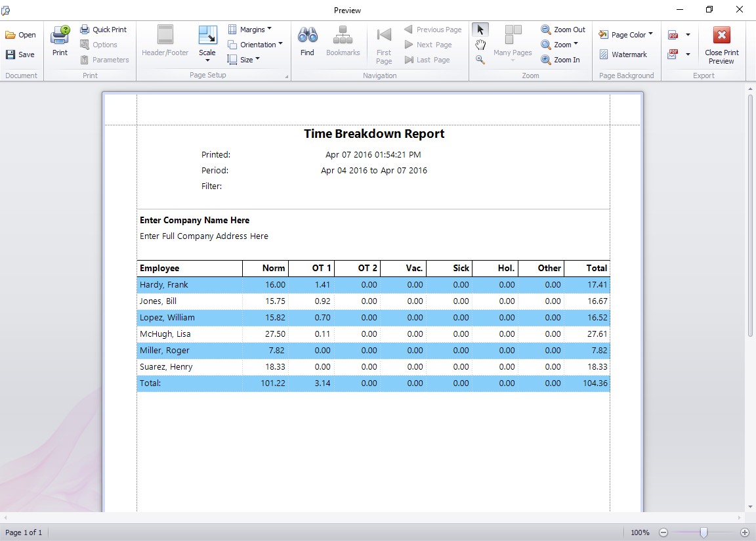Select the McHugh, Lisa row name
Screen dimensions: 756x541
pos(165,334)
